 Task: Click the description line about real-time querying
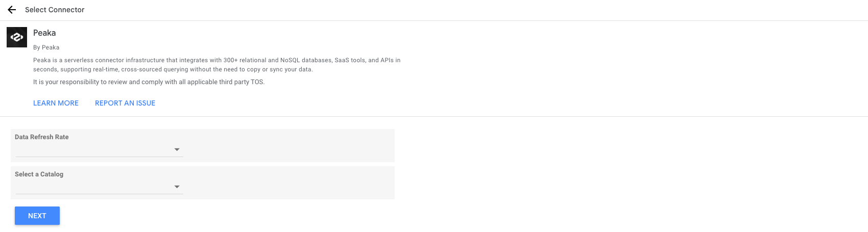pos(173,69)
